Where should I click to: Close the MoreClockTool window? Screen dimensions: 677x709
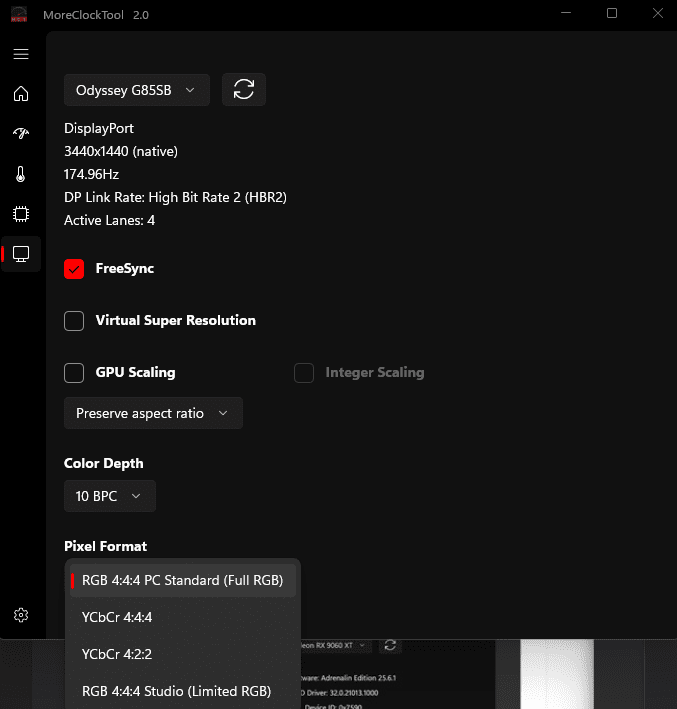(658, 14)
